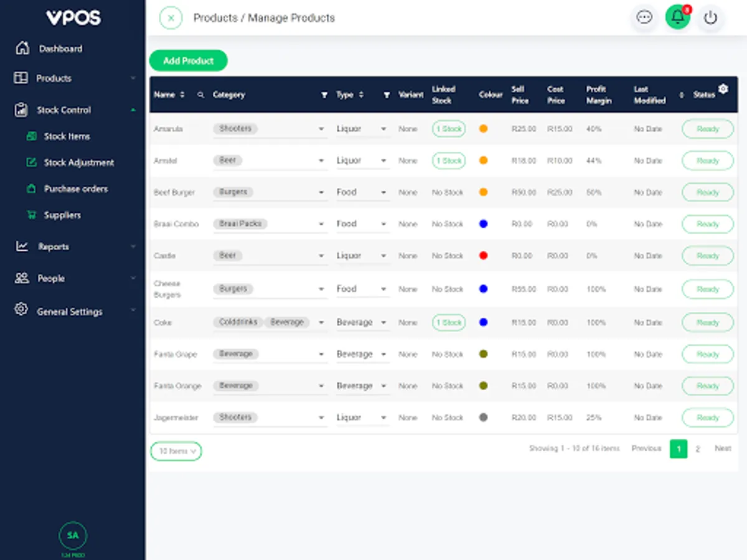The height and width of the screenshot is (560, 747).
Task: Click the Dashboard home icon
Action: click(x=22, y=48)
